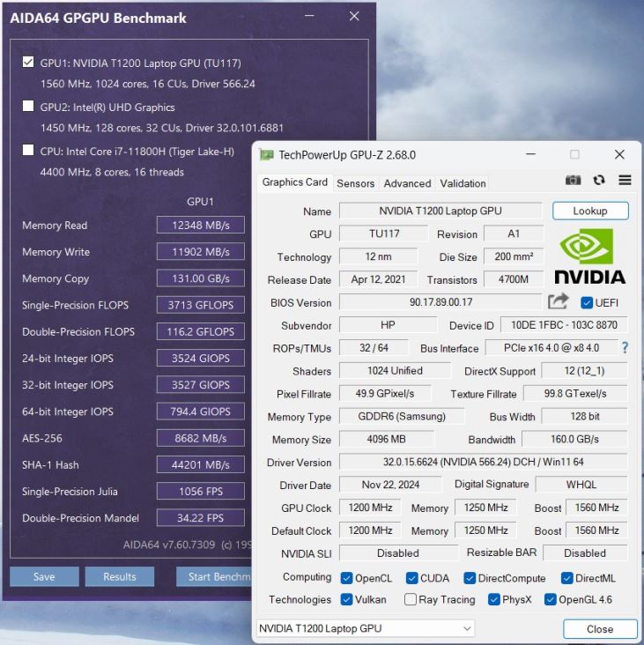Click the Shaders field 1024 Unified
Viewport: 644px width, 645px height.
[x=395, y=371]
